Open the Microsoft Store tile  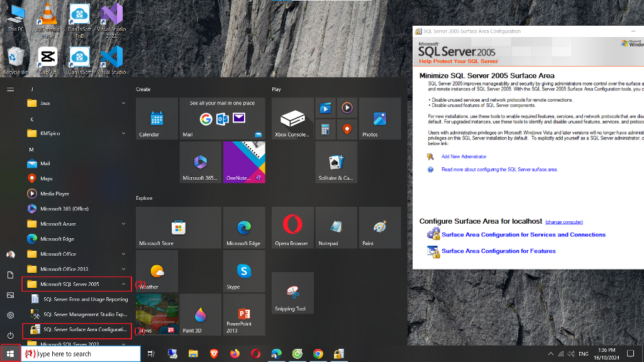click(x=178, y=228)
